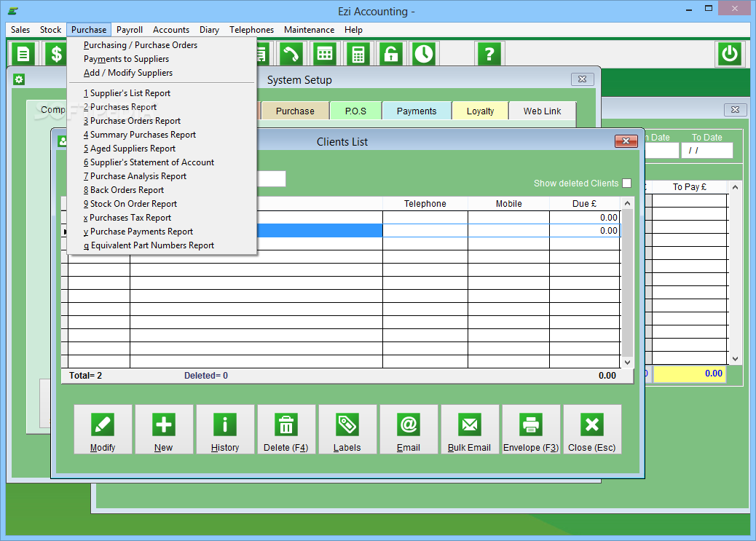Screen dimensions: 756x541
Task: Click To Pay list scrollbar down arrow
Action: coord(735,359)
